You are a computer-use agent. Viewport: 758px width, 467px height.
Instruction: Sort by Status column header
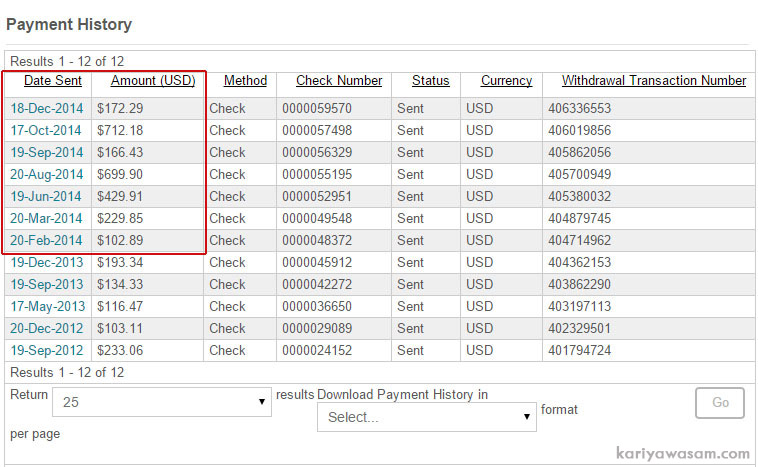[431, 81]
